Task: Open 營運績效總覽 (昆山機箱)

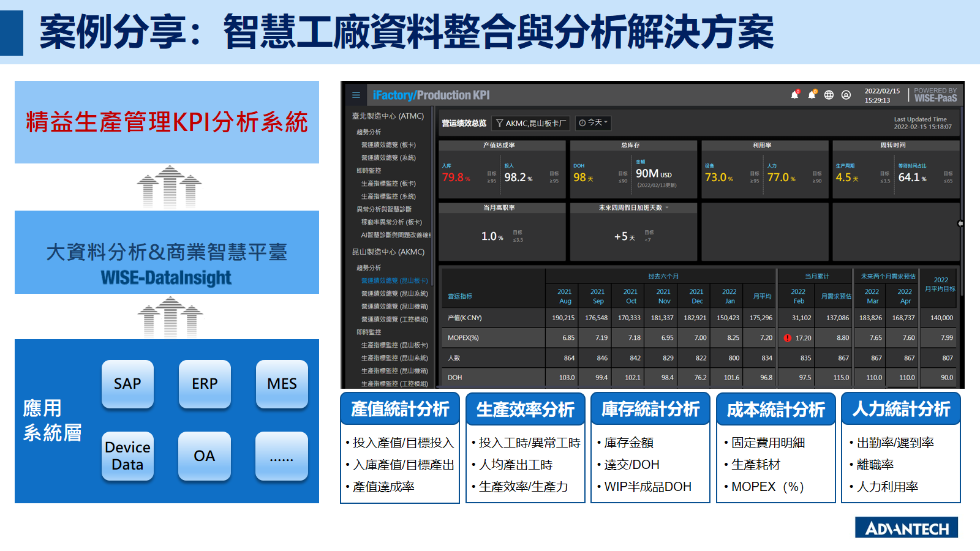Action: coord(394,306)
